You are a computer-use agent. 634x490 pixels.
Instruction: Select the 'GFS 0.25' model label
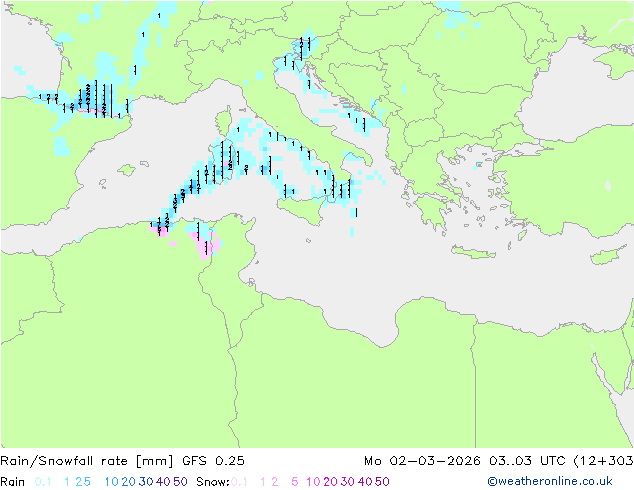[x=213, y=461]
